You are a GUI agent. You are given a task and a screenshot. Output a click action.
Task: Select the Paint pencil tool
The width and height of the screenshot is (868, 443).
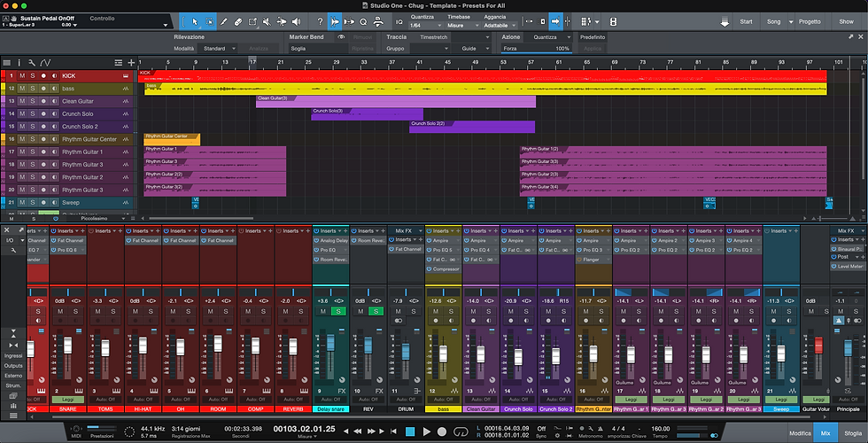(224, 21)
